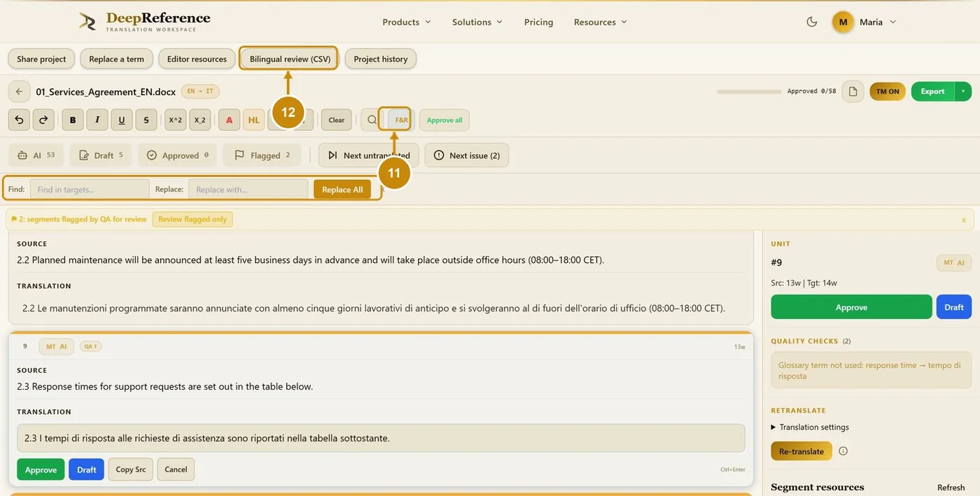980x496 pixels.
Task: Toggle underline formatting
Action: tap(122, 120)
